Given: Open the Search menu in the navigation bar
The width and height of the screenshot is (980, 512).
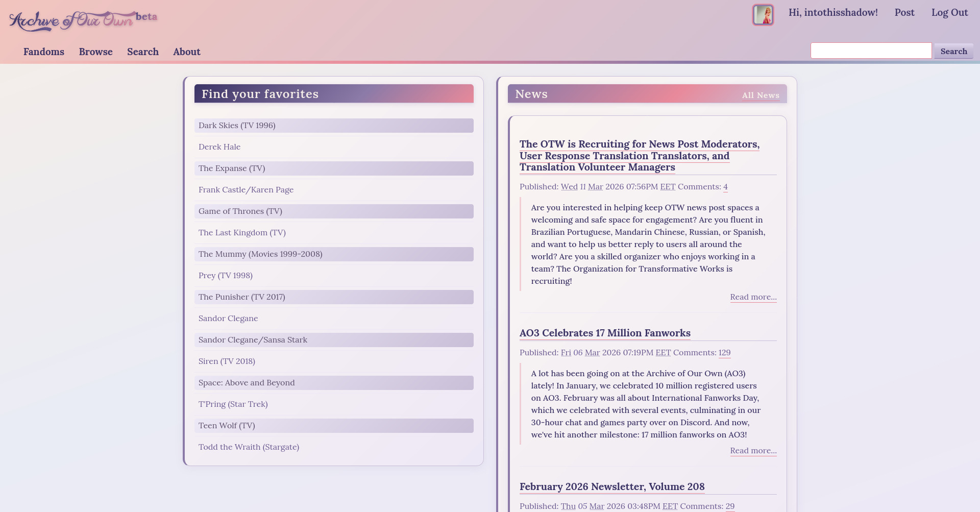Looking at the screenshot, I should 142,52.
